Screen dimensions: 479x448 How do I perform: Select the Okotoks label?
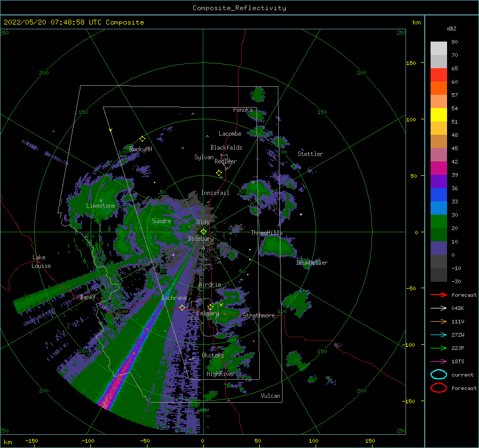point(213,355)
